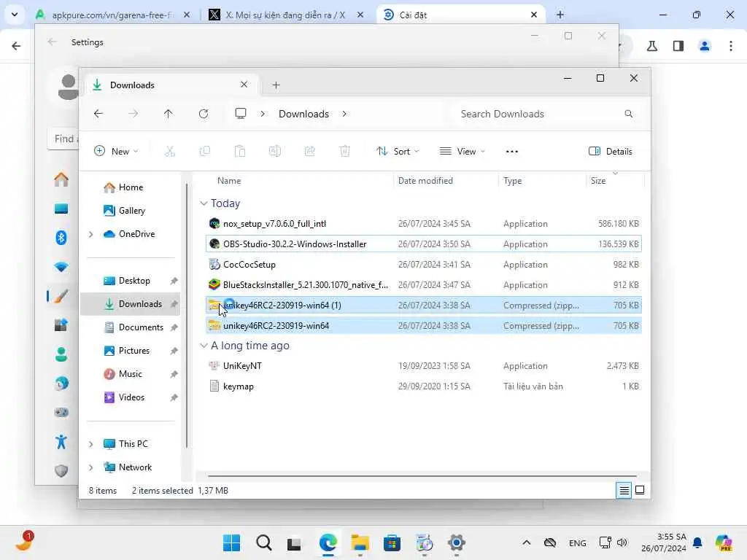Select Music in navigation pane
Screen dimensions: 747x560
tap(130, 374)
